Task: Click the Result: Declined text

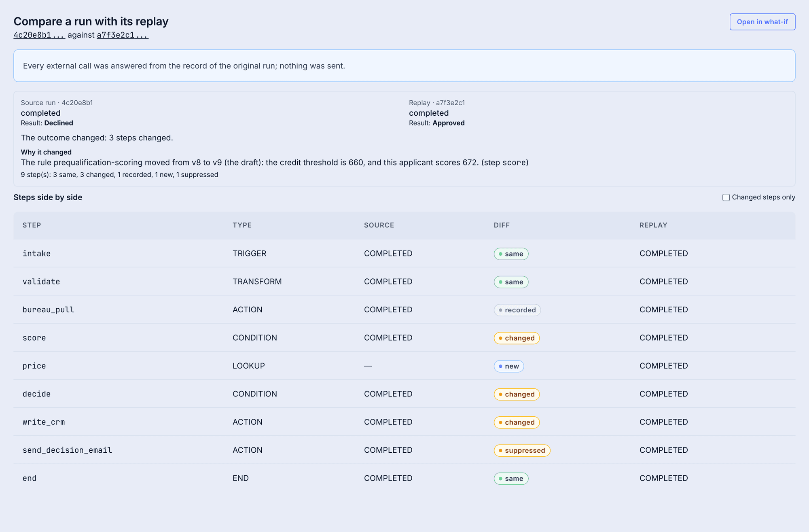Action: point(47,123)
